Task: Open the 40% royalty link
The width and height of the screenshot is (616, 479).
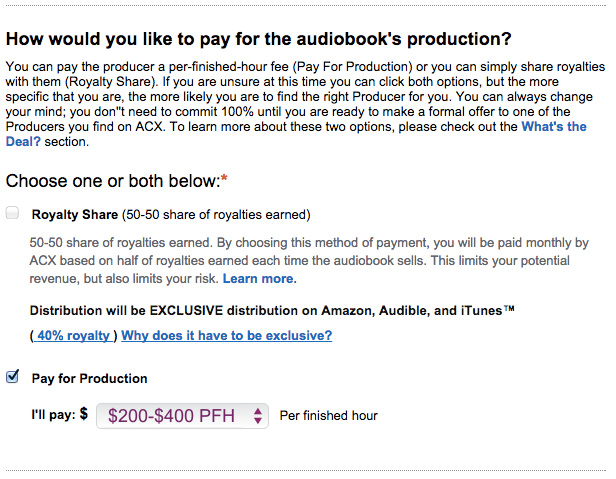Action: pyautogui.click(x=73, y=336)
